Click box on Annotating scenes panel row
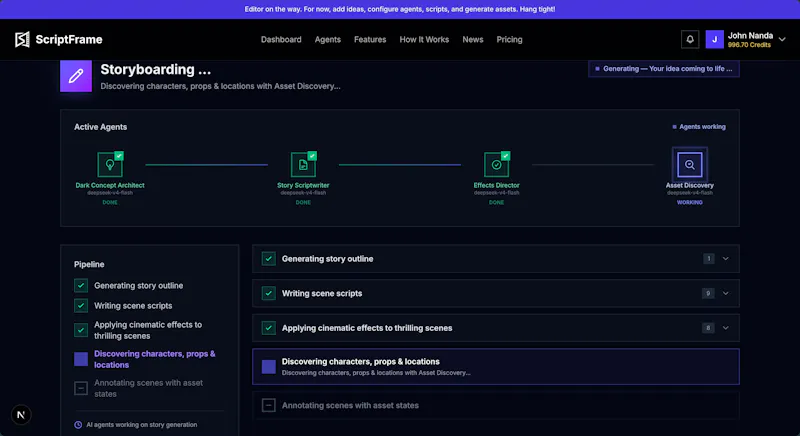The height and width of the screenshot is (436, 800). (x=268, y=405)
